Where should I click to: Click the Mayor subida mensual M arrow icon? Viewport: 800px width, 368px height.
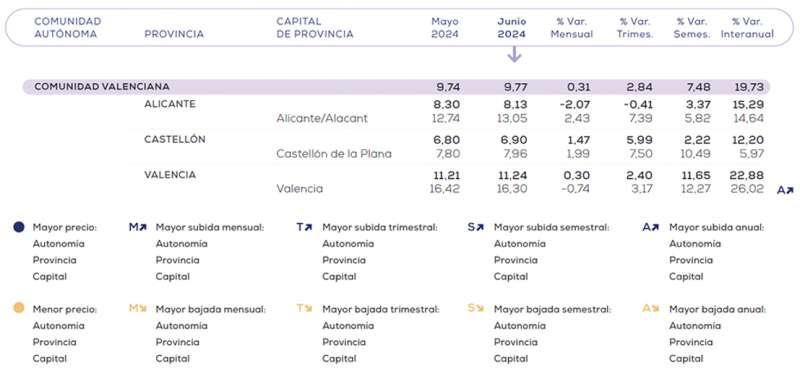pos(138,227)
